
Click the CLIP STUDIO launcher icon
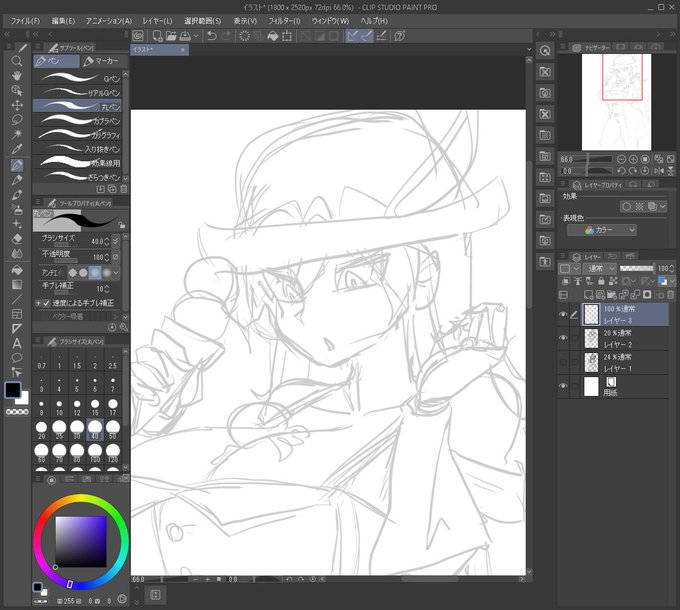(x=138, y=36)
